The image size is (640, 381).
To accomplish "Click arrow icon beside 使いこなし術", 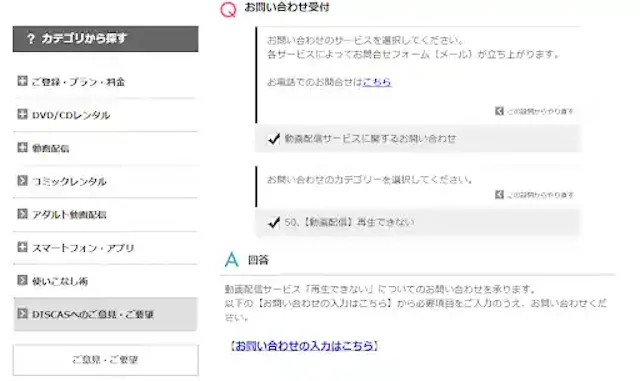I will pos(22,280).
